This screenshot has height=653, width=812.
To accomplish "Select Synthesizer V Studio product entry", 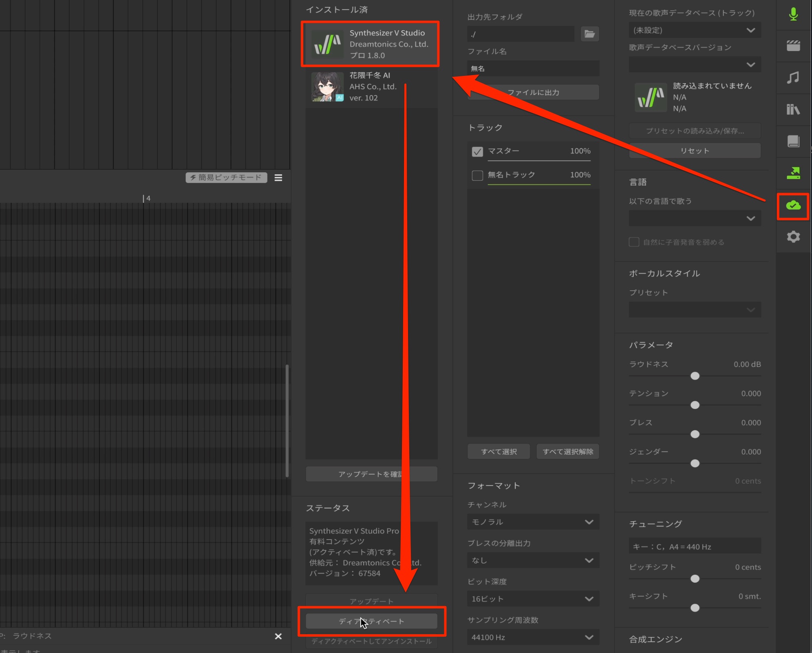I will click(371, 44).
